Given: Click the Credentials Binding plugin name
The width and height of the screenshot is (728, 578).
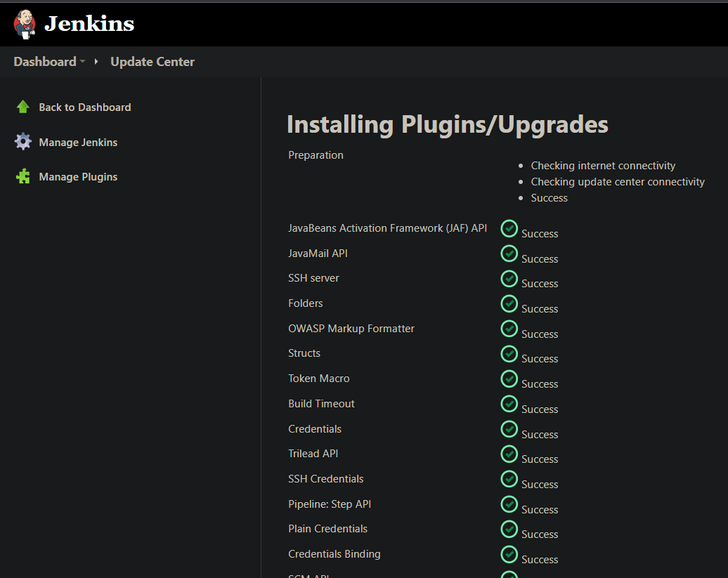Looking at the screenshot, I should (334, 554).
